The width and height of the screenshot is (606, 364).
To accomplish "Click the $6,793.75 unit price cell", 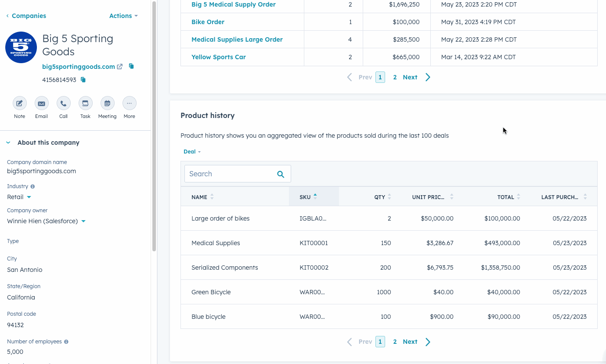I will pyautogui.click(x=440, y=268).
